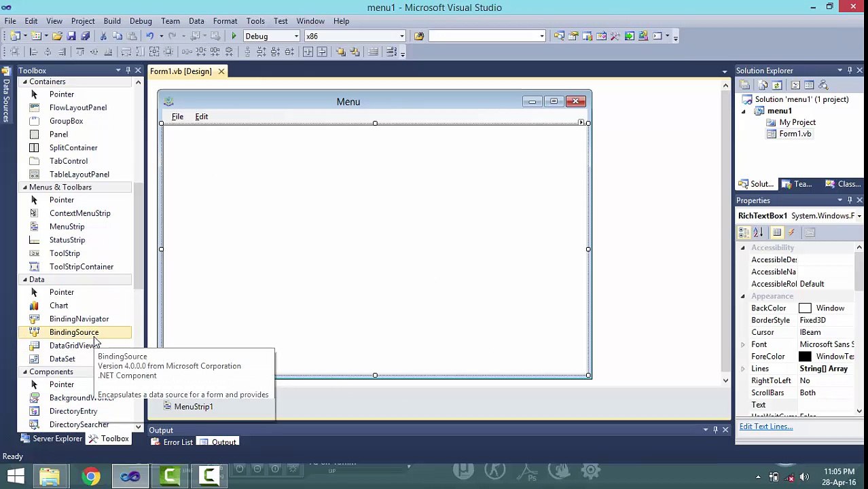The height and width of the screenshot is (489, 868).
Task: Click the File menu on the designed form
Action: tap(177, 117)
